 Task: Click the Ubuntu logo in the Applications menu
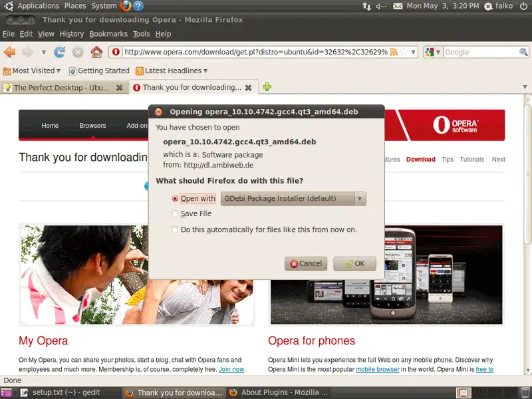(x=9, y=6)
